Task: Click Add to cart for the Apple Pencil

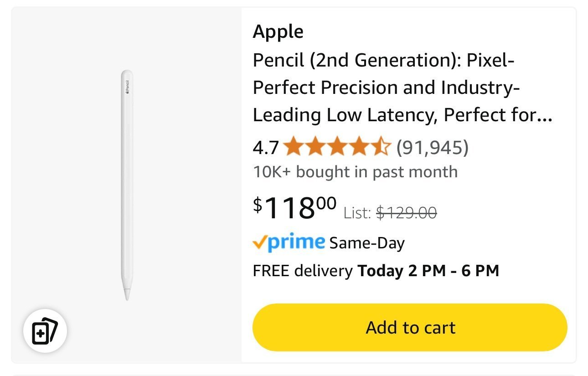Action: [x=409, y=327]
